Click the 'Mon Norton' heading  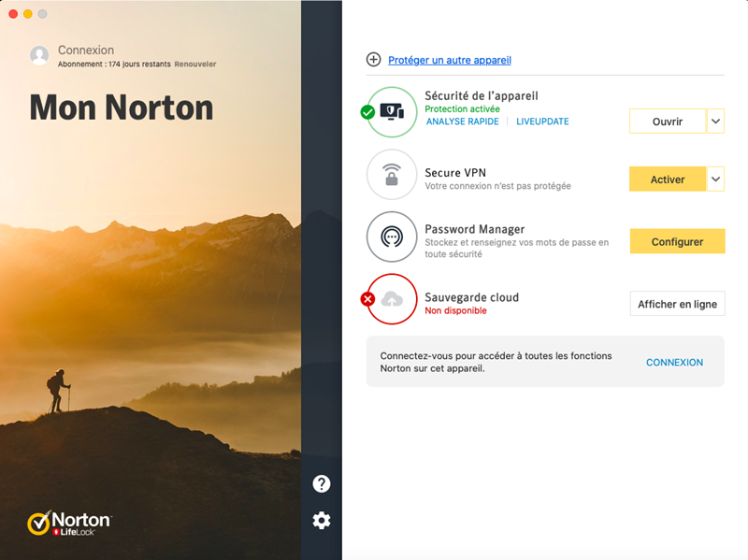(122, 108)
